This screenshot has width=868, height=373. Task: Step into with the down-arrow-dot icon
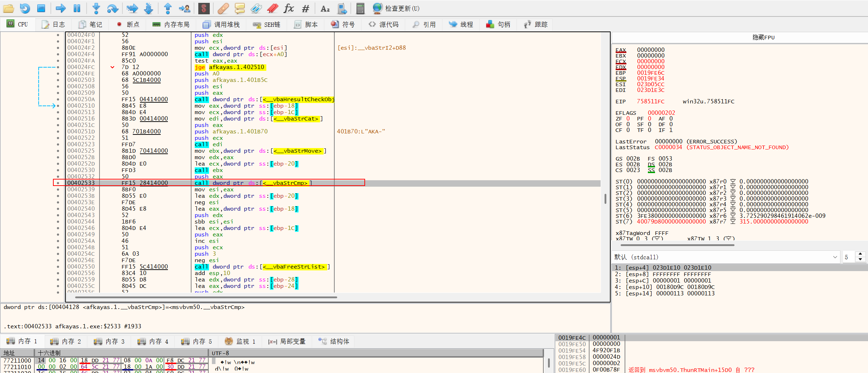(x=96, y=8)
